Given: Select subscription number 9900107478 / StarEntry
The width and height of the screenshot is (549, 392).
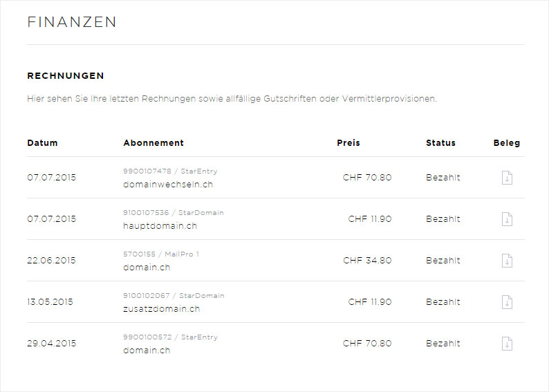Looking at the screenshot, I should (x=170, y=171).
